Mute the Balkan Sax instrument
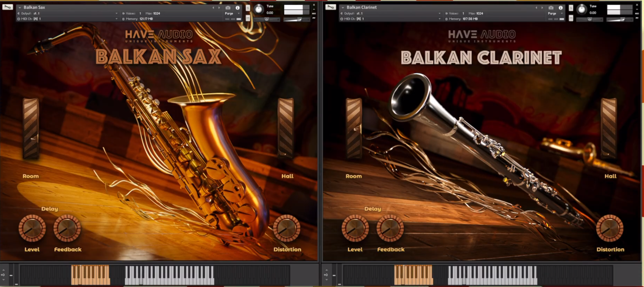Screen dimensions: 644x287 (248, 18)
